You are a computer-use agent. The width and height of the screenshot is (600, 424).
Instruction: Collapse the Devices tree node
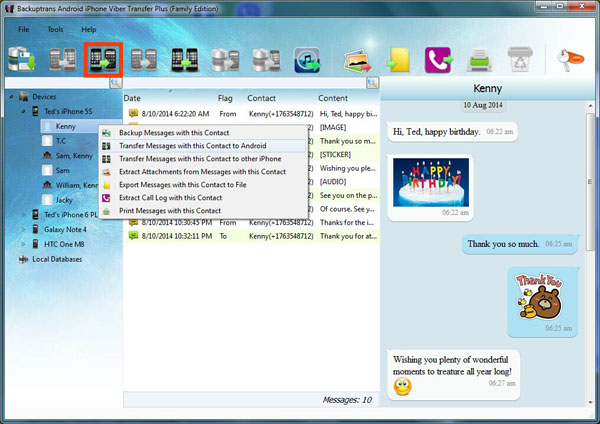11,97
